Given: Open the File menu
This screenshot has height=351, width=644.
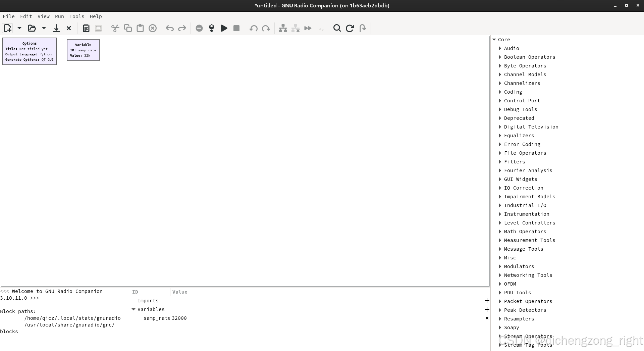Looking at the screenshot, I should coord(9,16).
